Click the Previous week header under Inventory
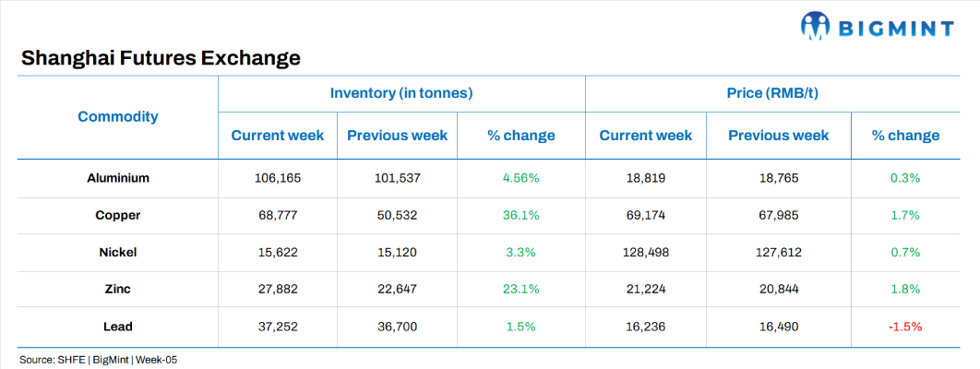The height and width of the screenshot is (369, 980). [397, 136]
